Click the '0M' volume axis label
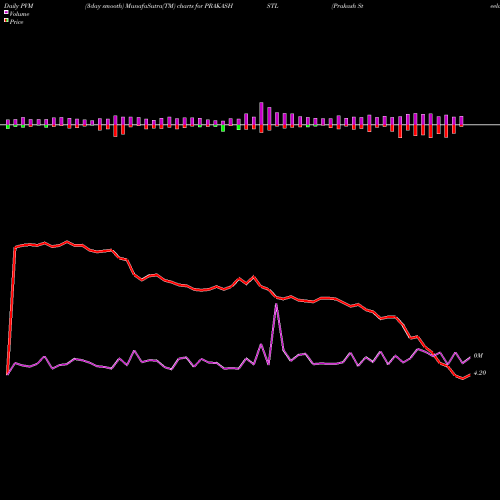Screen dimensions: 500x500 point(478,356)
